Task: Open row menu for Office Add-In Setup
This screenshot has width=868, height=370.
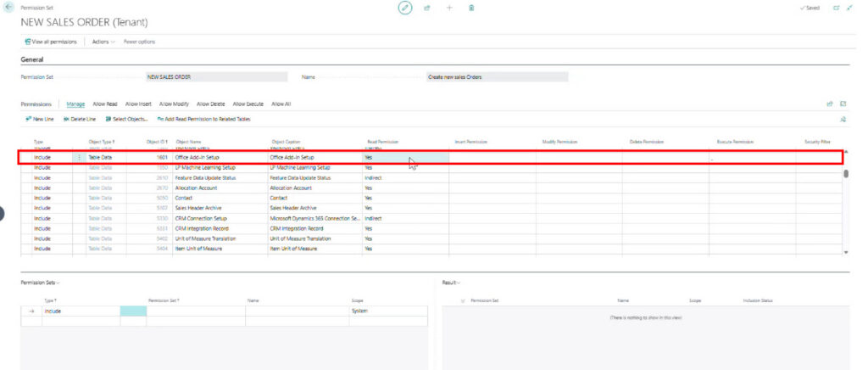Action: point(79,158)
